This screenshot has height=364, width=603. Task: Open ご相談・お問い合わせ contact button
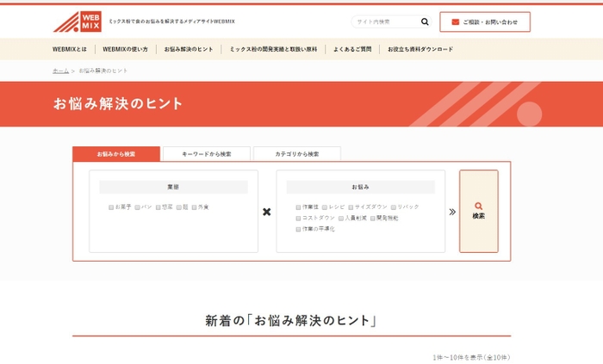(484, 22)
